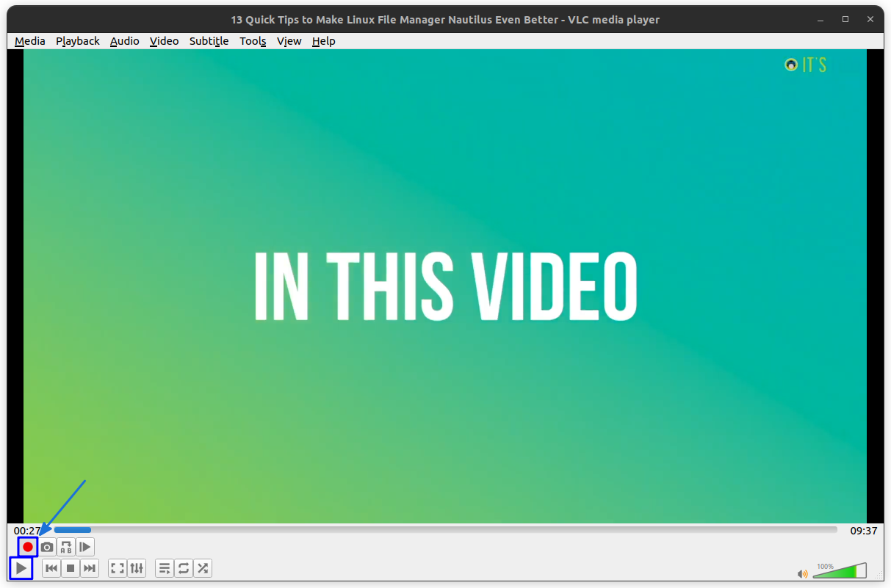
Task: Stop the current video
Action: [70, 567]
